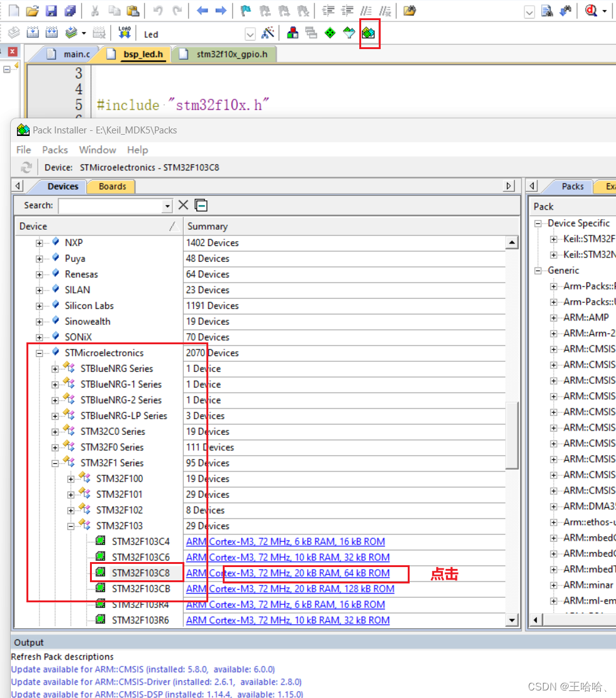Screen dimensions: 616x698
Task: Open the STM32F103R6 summary link
Action: click(x=288, y=621)
